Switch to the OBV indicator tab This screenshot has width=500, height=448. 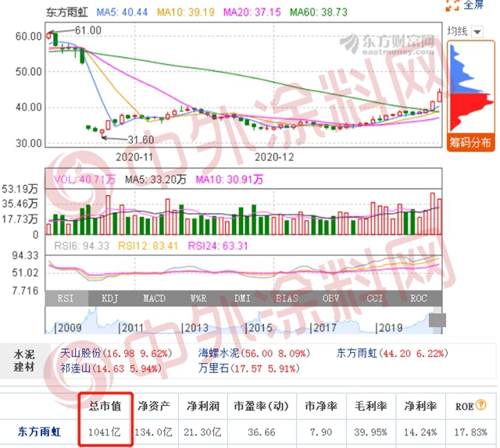pos(330,299)
